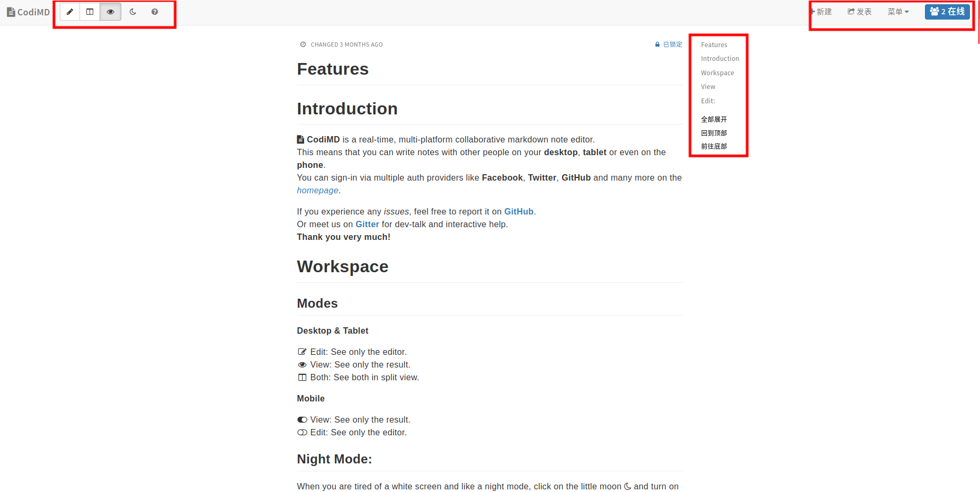
Task: Show the 2 在线 online users list
Action: click(947, 12)
